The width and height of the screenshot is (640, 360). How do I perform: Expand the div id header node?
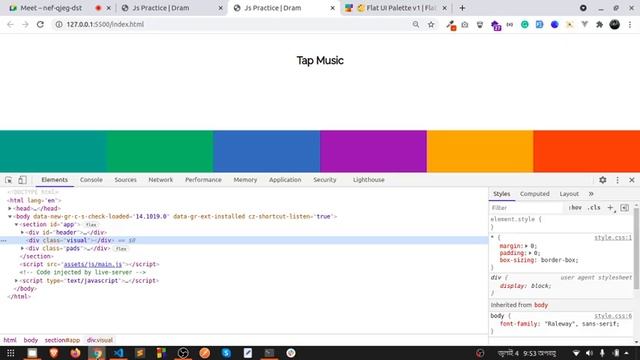(x=22, y=232)
